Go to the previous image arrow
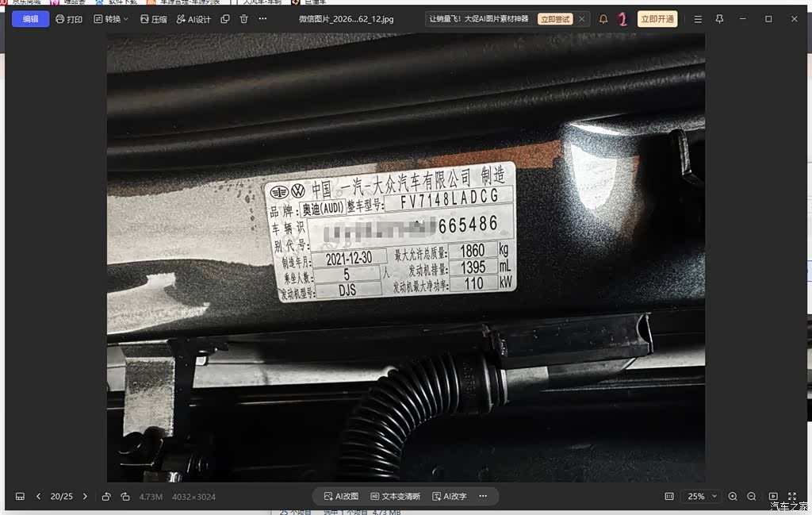812x515 pixels. click(38, 496)
